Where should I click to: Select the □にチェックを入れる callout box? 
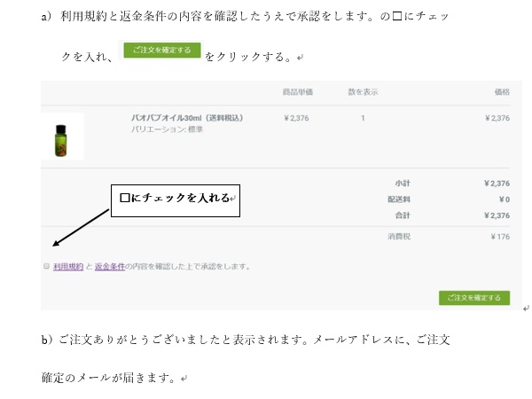[x=176, y=200]
